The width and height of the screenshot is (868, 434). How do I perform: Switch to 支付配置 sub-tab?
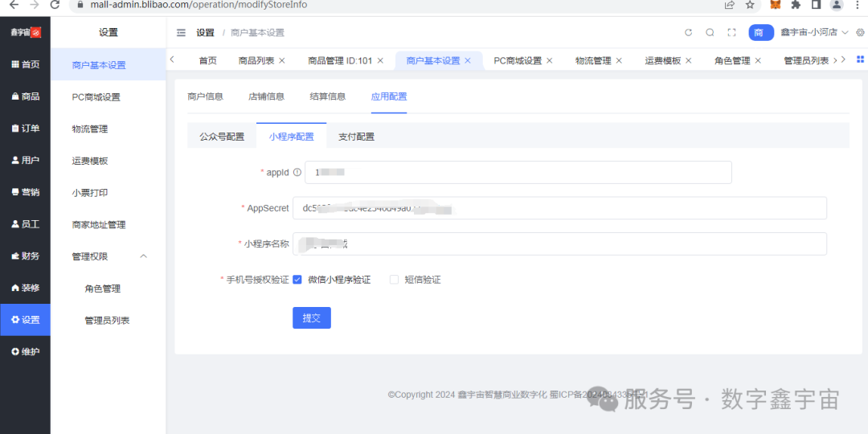(357, 137)
